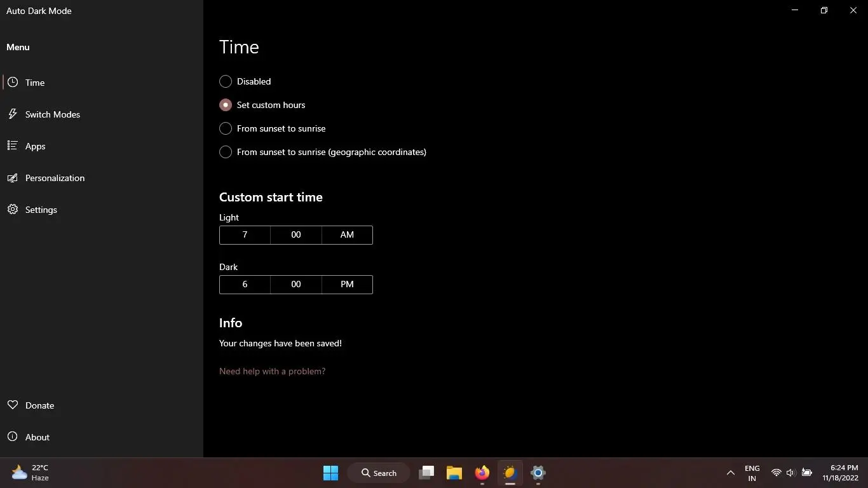This screenshot has width=868, height=488.
Task: Change Light start hour value 7
Action: click(245, 234)
